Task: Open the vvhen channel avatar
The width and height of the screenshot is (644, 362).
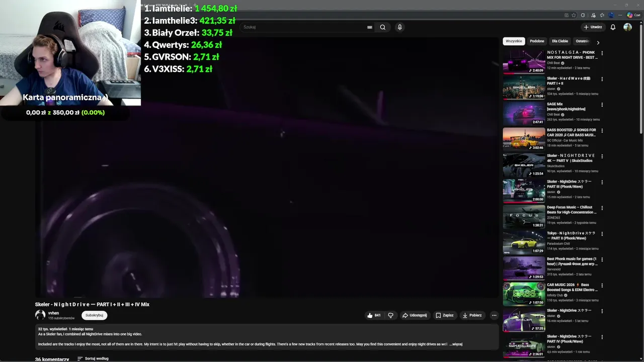Action: tap(40, 315)
